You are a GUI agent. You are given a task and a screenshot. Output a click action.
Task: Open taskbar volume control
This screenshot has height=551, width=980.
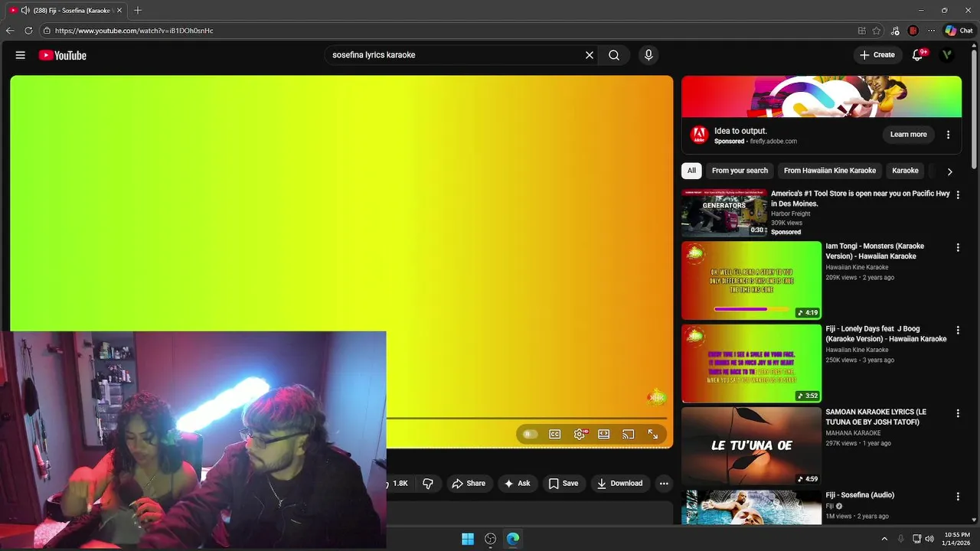coord(929,539)
